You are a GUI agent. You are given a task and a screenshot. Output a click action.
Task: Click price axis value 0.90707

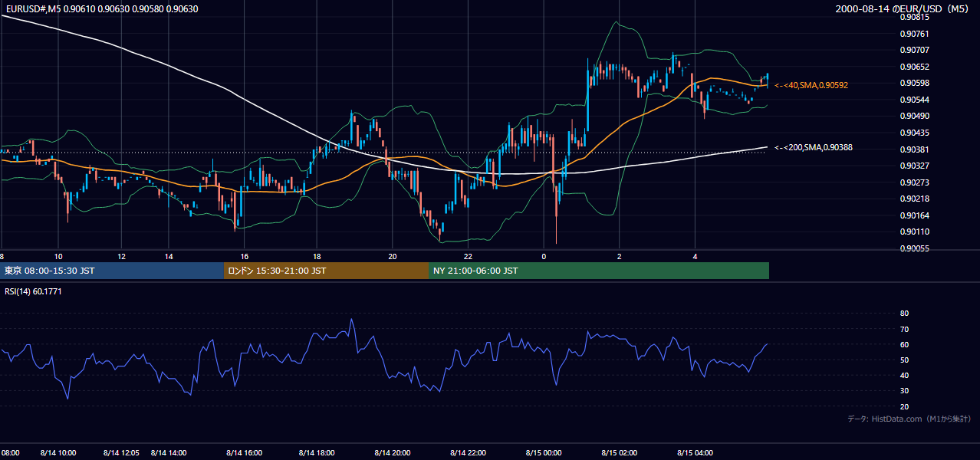click(x=914, y=50)
